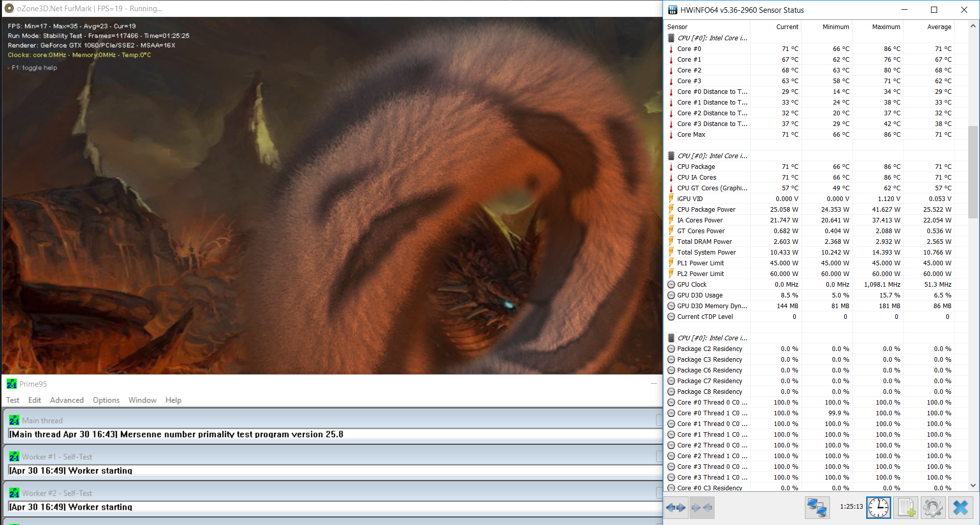Click the chip icon of first CPU group
Image resolution: width=980 pixels, height=525 pixels.
(x=671, y=38)
